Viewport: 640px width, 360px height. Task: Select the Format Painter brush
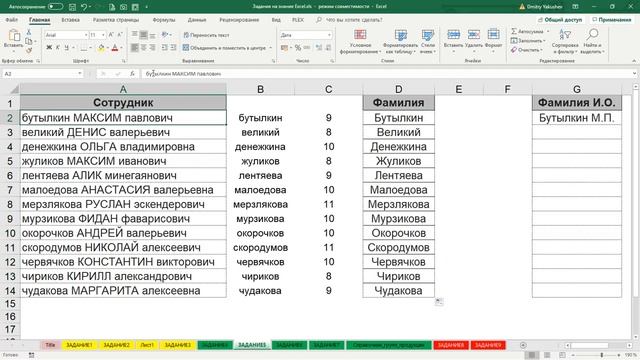coord(29,50)
